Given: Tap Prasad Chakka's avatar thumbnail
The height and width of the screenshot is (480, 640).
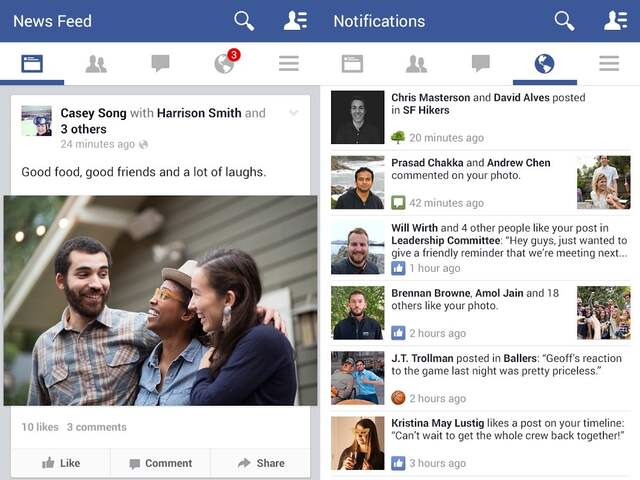Looking at the screenshot, I should coord(358,182).
